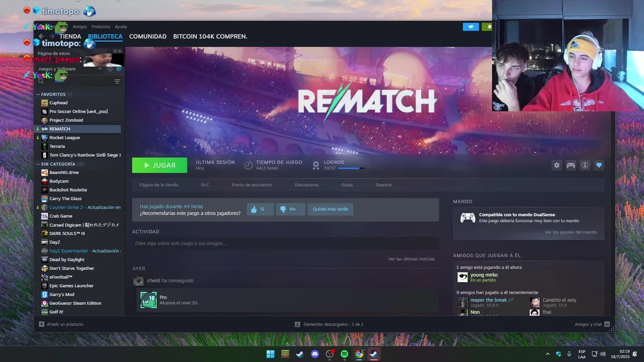The image size is (644, 362).
Task: Open Elementos descargados downloads bar
Action: pos(329,324)
